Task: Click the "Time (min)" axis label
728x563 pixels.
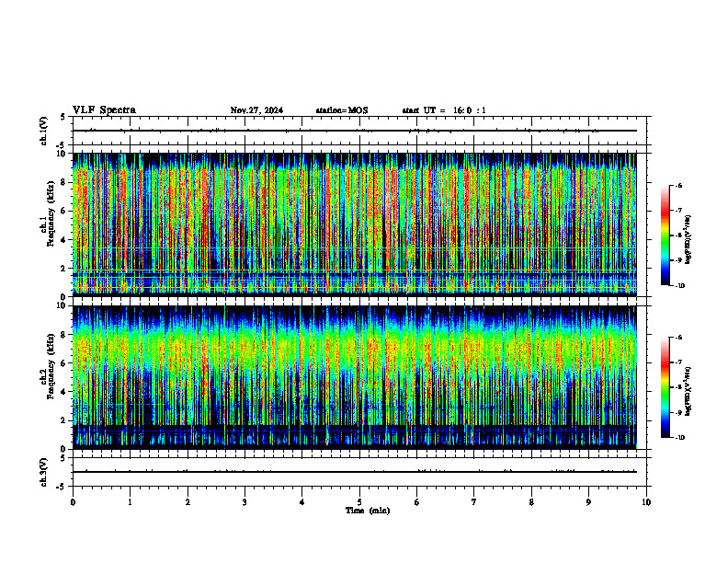Action: click(x=368, y=511)
